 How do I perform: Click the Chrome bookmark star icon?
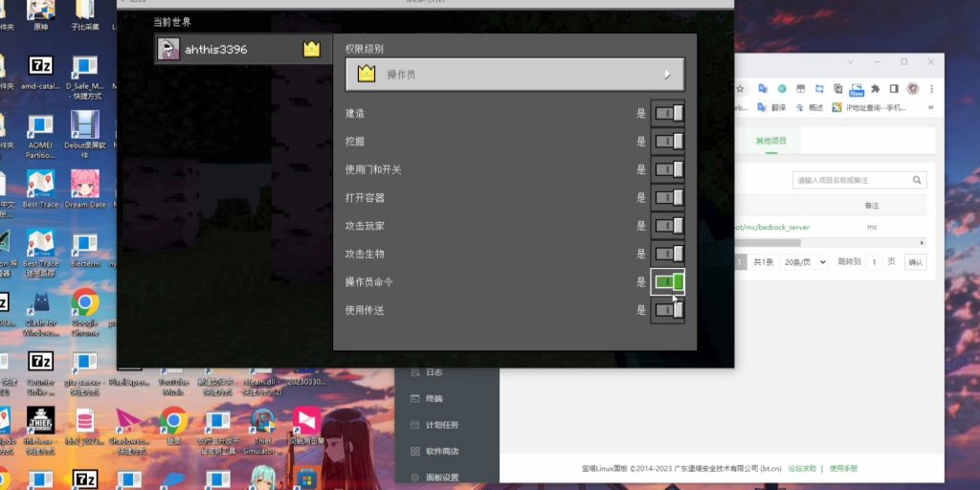740,89
